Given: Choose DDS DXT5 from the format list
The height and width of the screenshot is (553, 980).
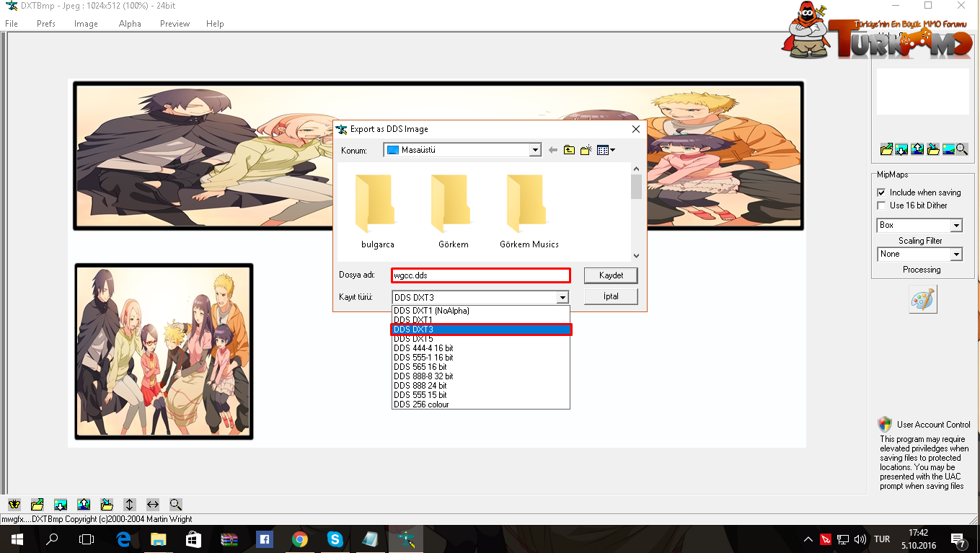Looking at the screenshot, I should click(x=481, y=339).
